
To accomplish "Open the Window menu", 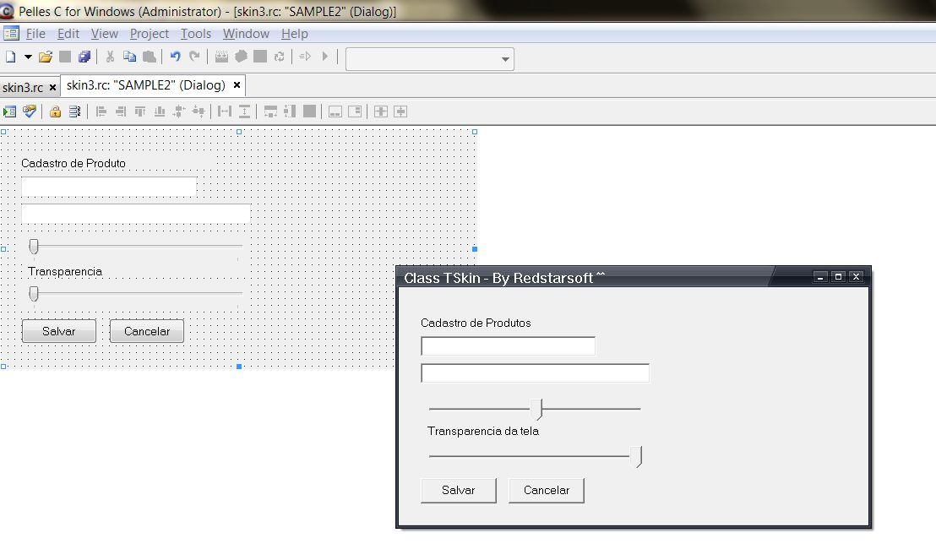I will pyautogui.click(x=246, y=34).
